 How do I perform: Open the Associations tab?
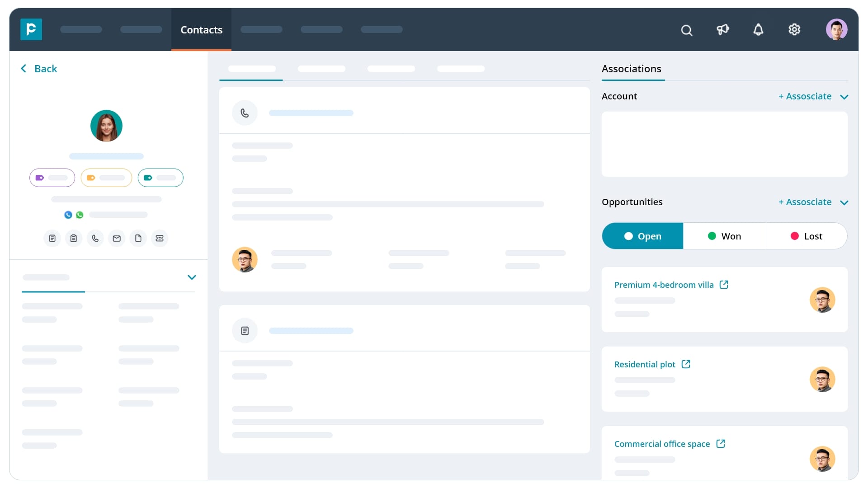[631, 69]
